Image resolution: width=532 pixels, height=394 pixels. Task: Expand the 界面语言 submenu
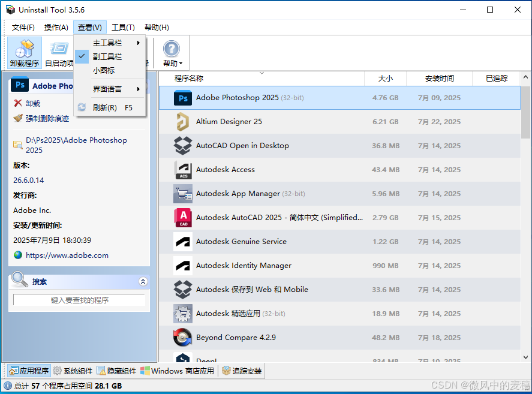110,89
